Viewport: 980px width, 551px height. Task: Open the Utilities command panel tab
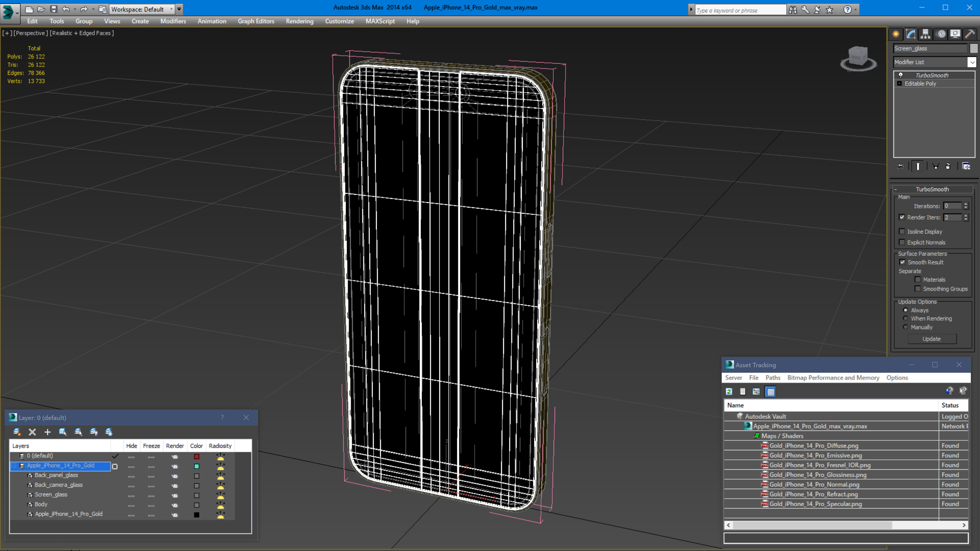pos(970,34)
